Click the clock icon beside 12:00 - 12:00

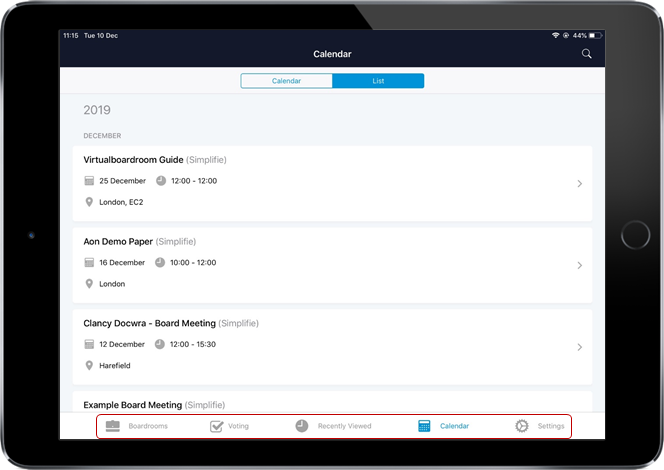point(161,181)
